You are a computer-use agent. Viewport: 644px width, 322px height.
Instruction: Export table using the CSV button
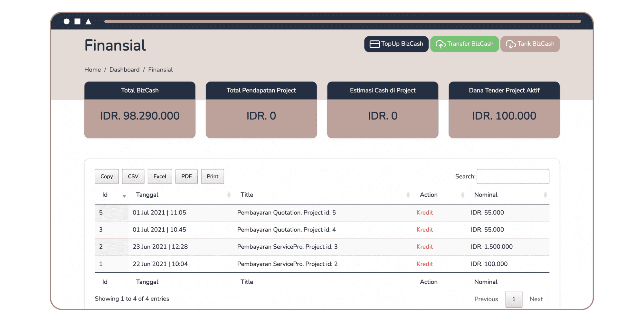point(133,176)
